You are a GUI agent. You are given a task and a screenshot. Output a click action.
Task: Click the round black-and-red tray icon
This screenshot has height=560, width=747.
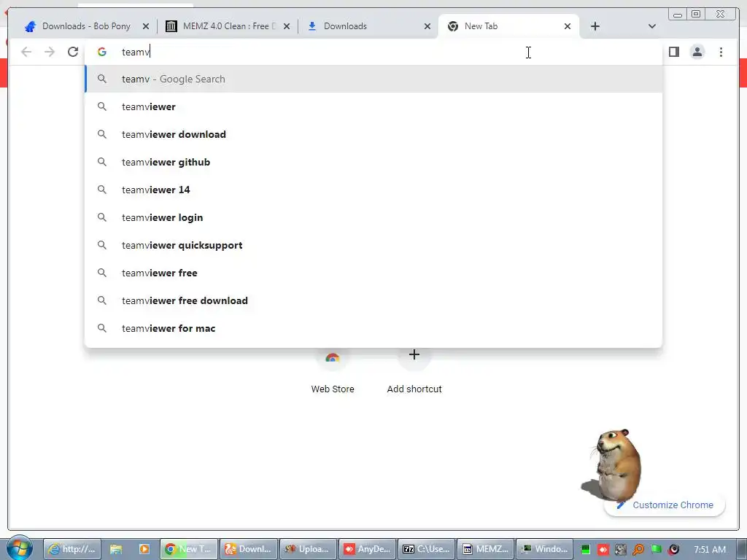point(673,550)
